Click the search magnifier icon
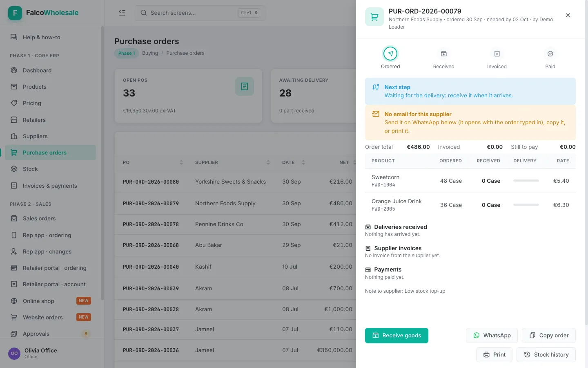Screen dimensions: 588x368 pos(144,13)
